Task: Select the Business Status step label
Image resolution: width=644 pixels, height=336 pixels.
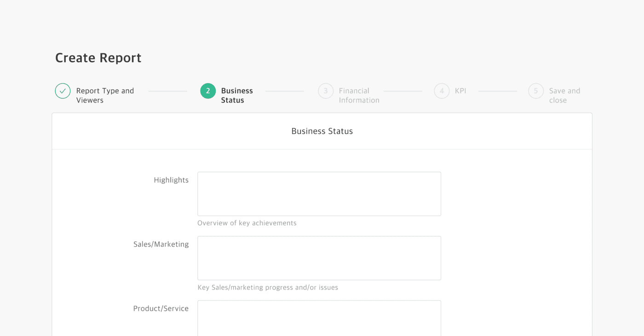Action: coord(237,95)
